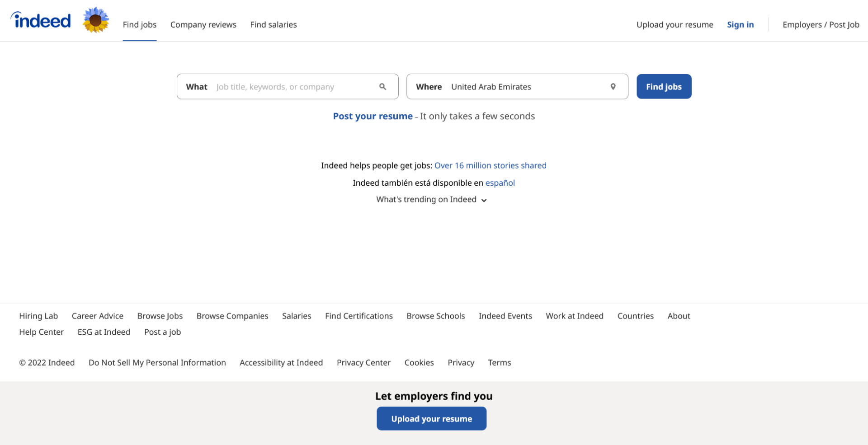Image resolution: width=868 pixels, height=445 pixels.
Task: Click the magnifier icon in the What field
Action: pyautogui.click(x=382, y=87)
